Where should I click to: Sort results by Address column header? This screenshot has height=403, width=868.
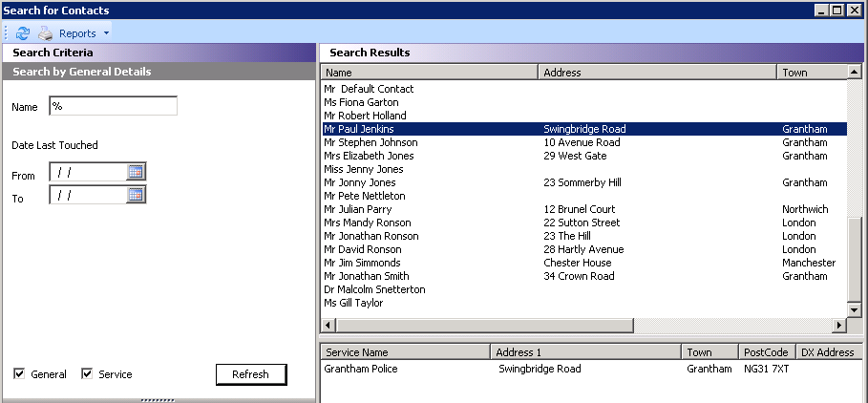coord(658,72)
